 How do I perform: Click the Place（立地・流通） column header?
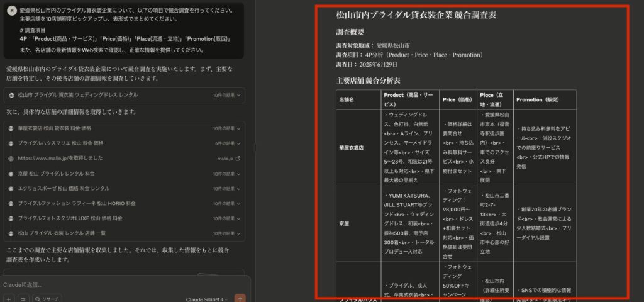pyautogui.click(x=494, y=100)
